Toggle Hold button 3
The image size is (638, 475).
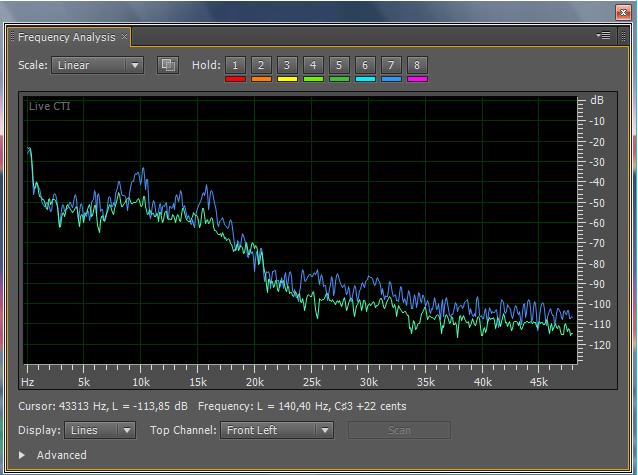pyautogui.click(x=287, y=65)
